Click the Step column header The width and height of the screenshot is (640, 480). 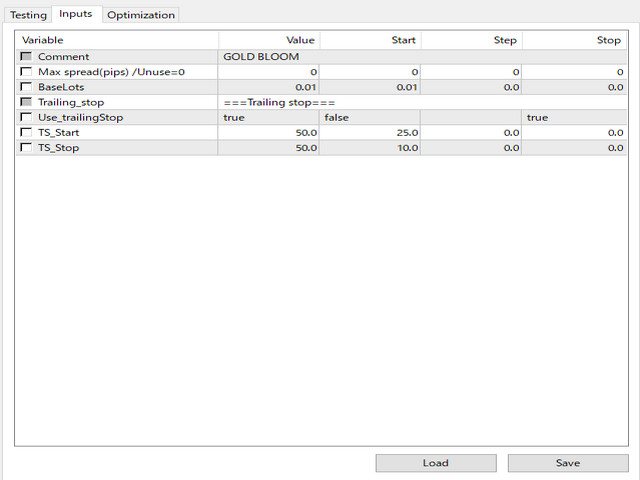pyautogui.click(x=471, y=40)
